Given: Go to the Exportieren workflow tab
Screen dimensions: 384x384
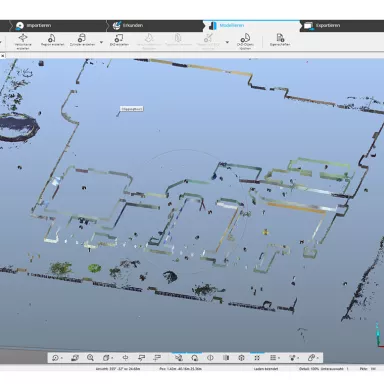Looking at the screenshot, I should (343, 26).
